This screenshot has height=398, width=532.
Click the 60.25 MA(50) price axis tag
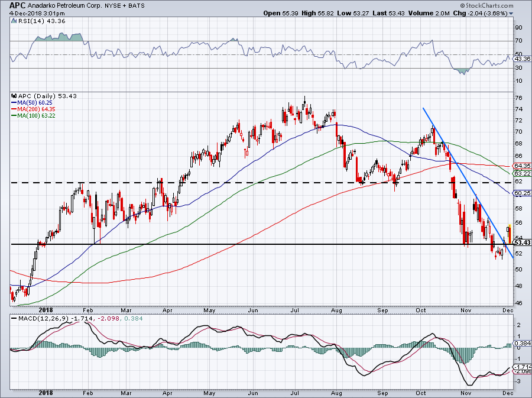click(522, 193)
